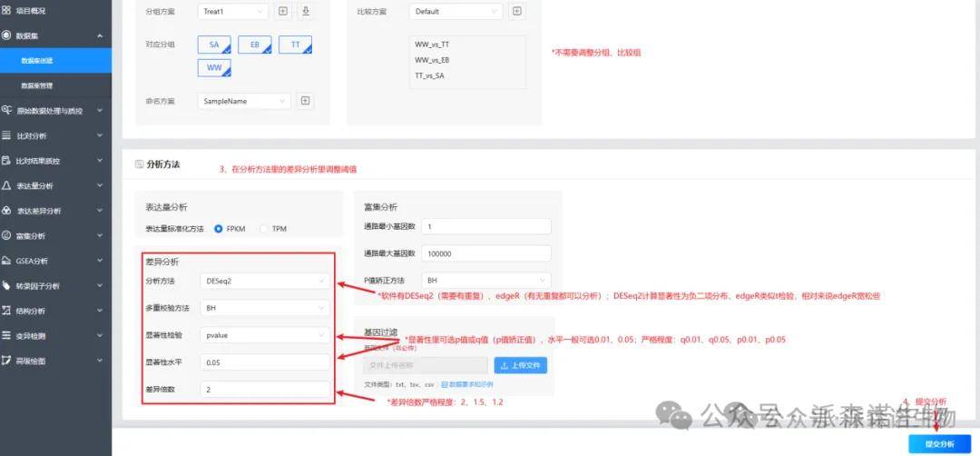
Task: Open the DESeq2 analysis method dropdown
Action: point(265,281)
